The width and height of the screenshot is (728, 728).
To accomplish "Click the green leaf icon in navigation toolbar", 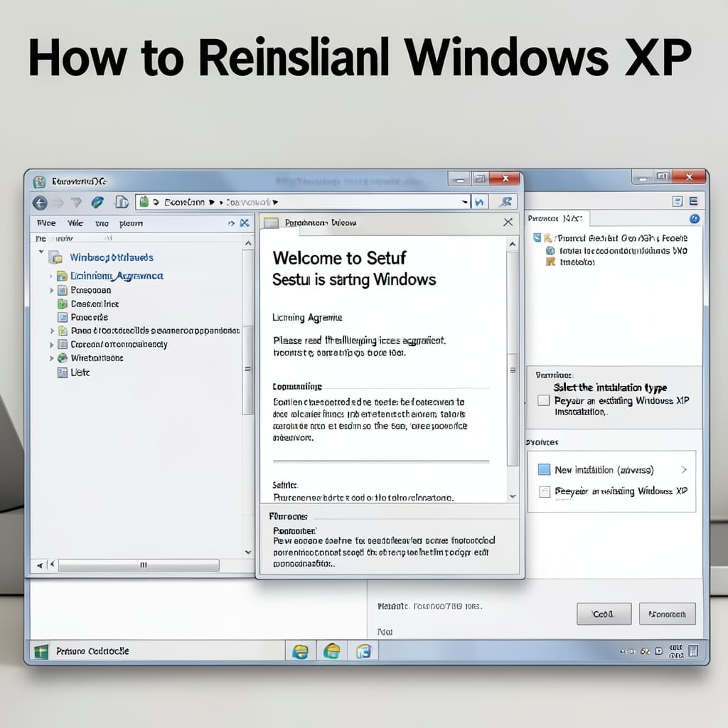I will pos(97,202).
